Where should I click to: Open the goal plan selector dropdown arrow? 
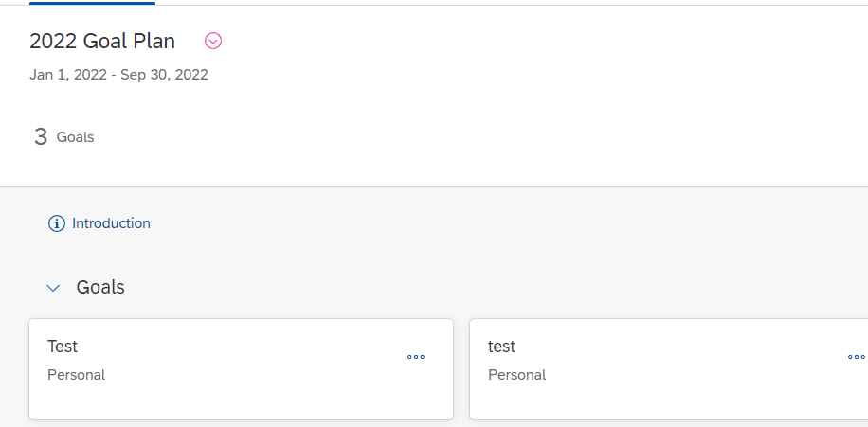[213, 42]
